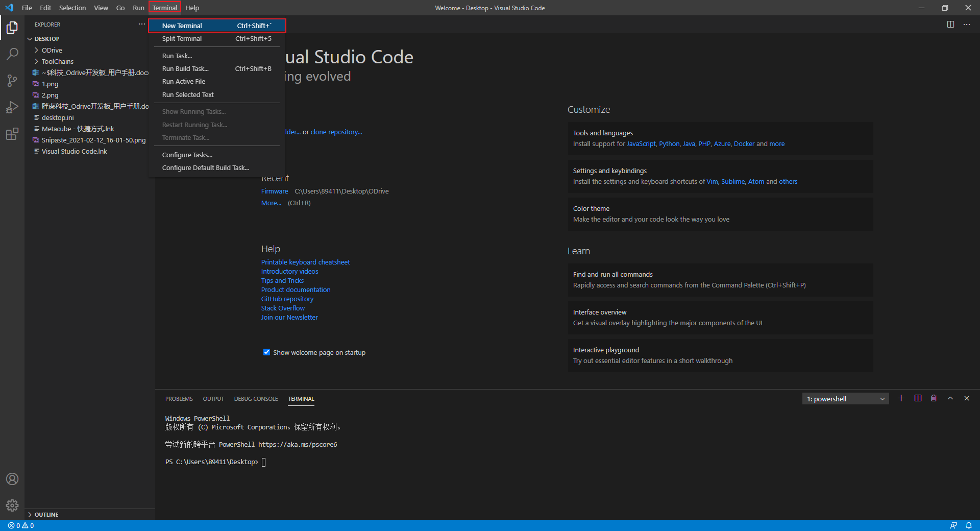The image size is (980, 531).
Task: Toggle Show welcome page on startup checkbox
Action: 266,352
